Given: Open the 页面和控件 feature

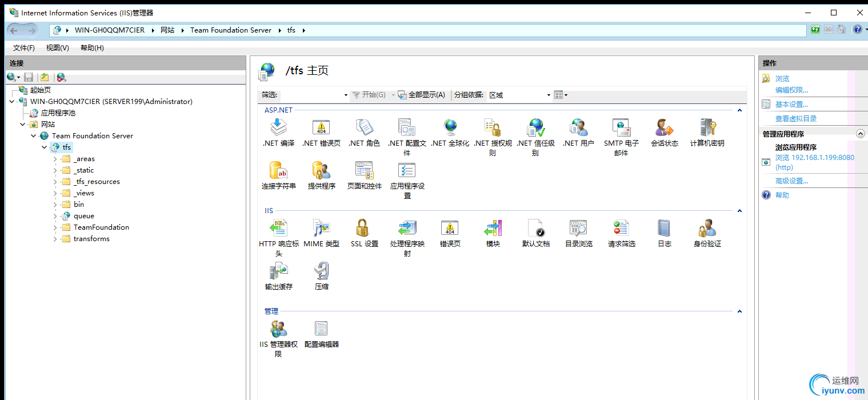Looking at the screenshot, I should tap(364, 175).
